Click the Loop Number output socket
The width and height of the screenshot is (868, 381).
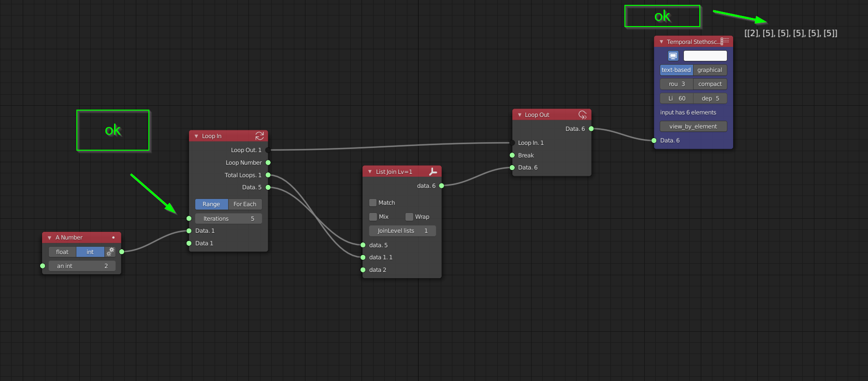[x=268, y=163]
